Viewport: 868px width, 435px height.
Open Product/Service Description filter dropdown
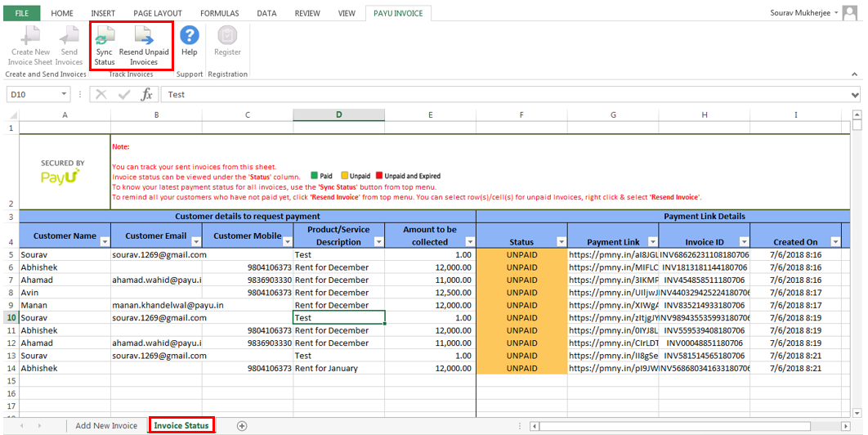click(x=378, y=241)
